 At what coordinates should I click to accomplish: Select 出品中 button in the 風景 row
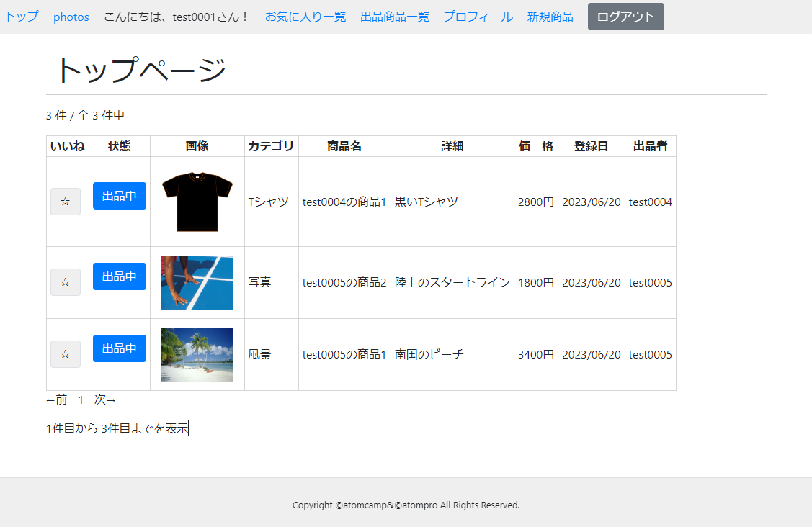pyautogui.click(x=120, y=348)
